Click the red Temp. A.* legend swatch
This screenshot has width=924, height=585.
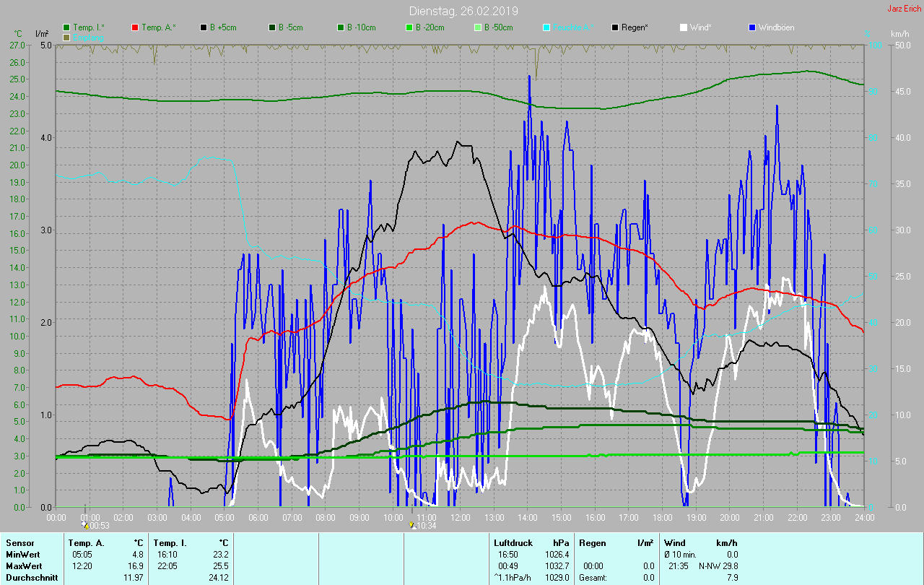click(x=135, y=27)
